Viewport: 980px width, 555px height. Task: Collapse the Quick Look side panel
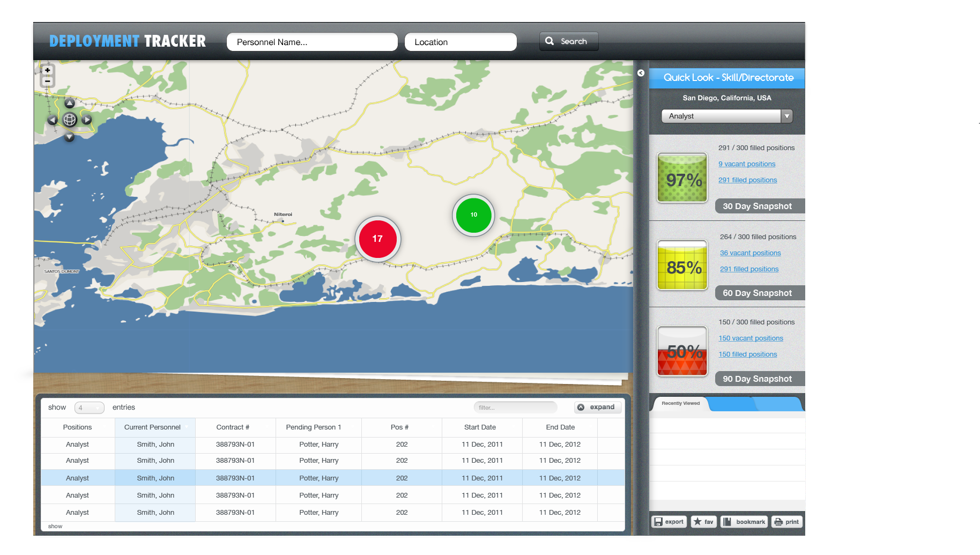[641, 73]
